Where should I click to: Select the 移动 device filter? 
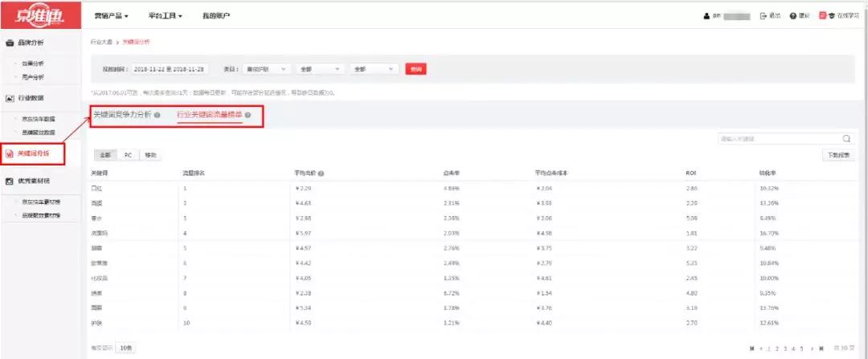(150, 155)
